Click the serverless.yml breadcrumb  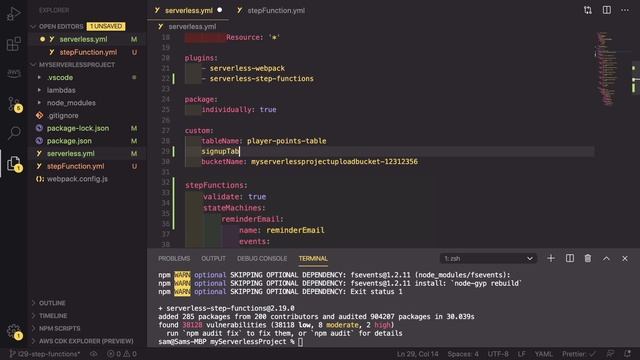click(x=192, y=27)
